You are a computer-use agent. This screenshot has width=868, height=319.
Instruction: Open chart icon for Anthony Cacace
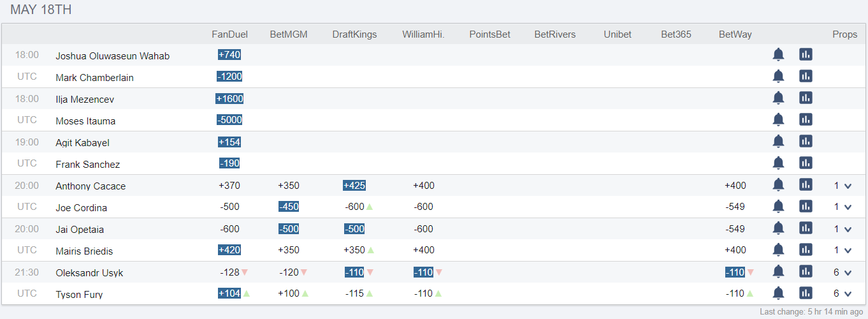[806, 185]
